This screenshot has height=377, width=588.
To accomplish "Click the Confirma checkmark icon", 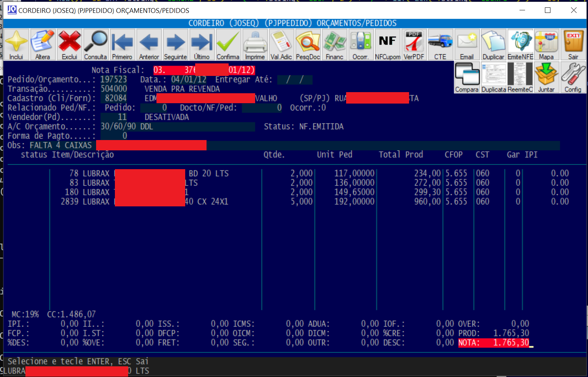I will (228, 45).
